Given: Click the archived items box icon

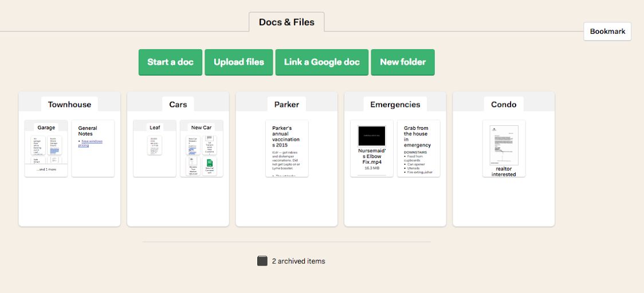Looking at the screenshot, I should pos(262,261).
